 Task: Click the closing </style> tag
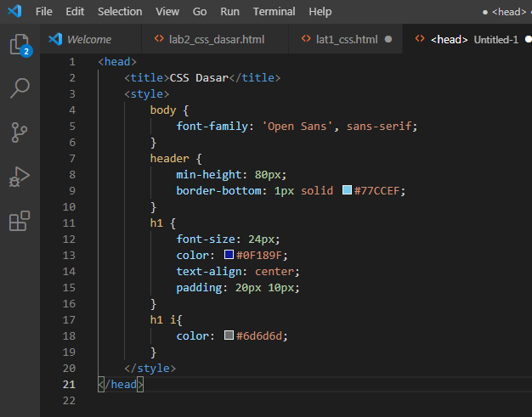point(150,369)
